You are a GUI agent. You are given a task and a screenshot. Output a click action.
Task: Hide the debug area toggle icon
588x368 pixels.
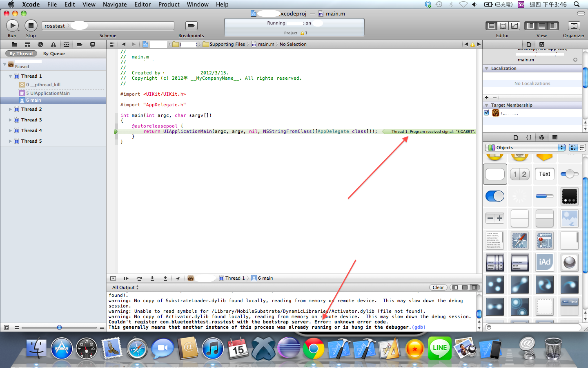[x=113, y=278]
